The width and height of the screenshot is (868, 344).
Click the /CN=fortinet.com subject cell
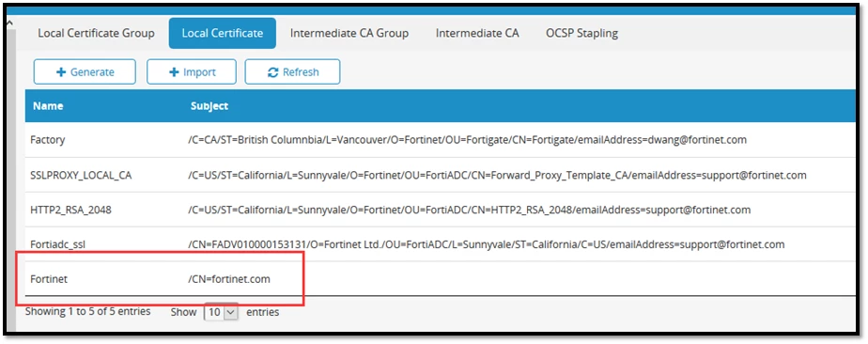click(229, 279)
